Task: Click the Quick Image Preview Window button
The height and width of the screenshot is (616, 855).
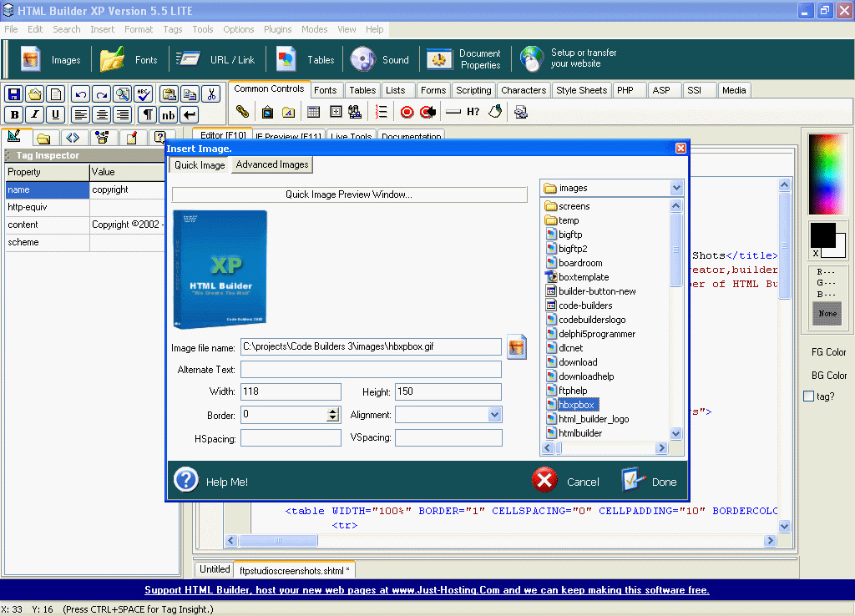Action: (349, 194)
